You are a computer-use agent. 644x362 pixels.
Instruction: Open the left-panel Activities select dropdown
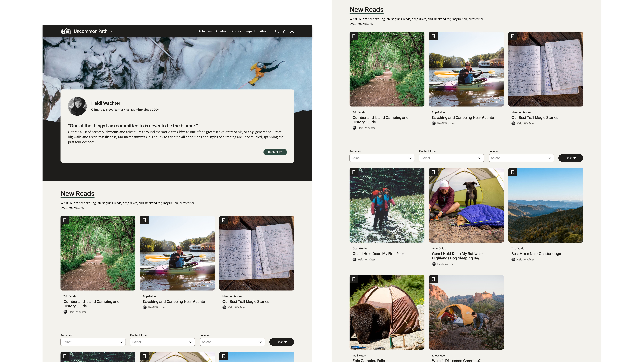tap(93, 342)
